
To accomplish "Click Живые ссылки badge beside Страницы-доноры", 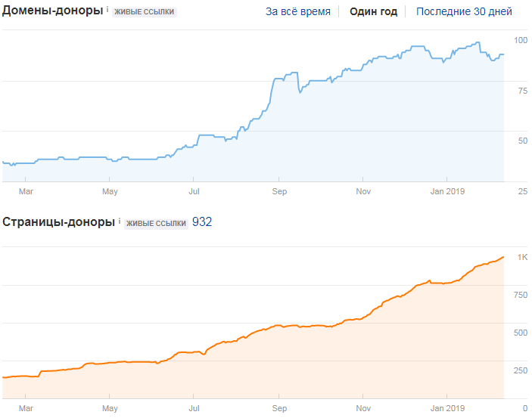I will 155,223.
